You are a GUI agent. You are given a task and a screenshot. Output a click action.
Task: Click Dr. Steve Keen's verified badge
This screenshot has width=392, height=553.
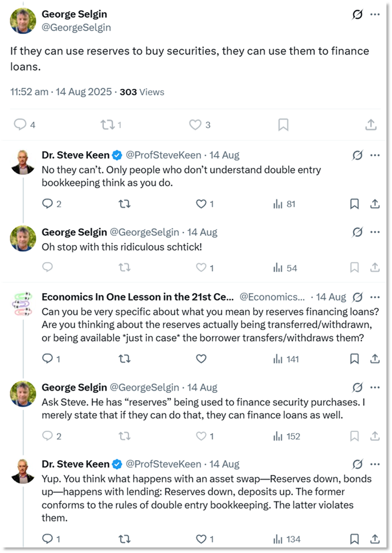[x=118, y=155]
